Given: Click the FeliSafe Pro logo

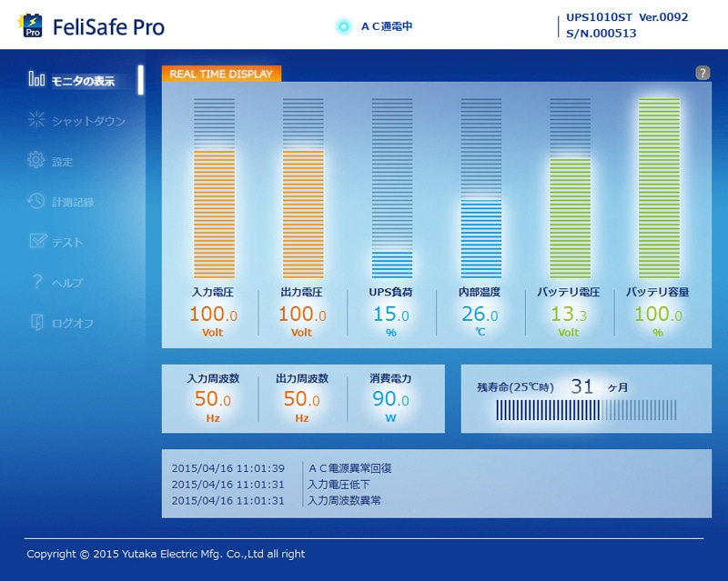Looking at the screenshot, I should tap(91, 25).
